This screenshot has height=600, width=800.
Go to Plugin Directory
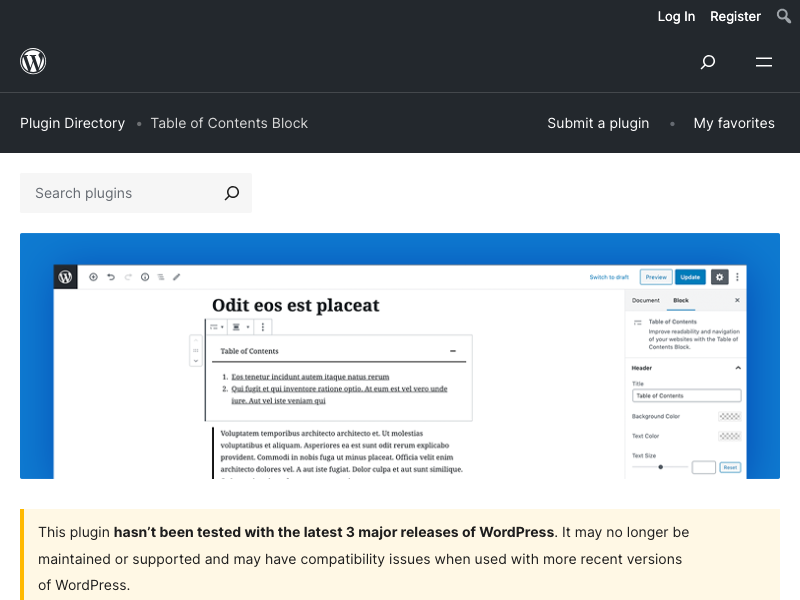coord(72,123)
